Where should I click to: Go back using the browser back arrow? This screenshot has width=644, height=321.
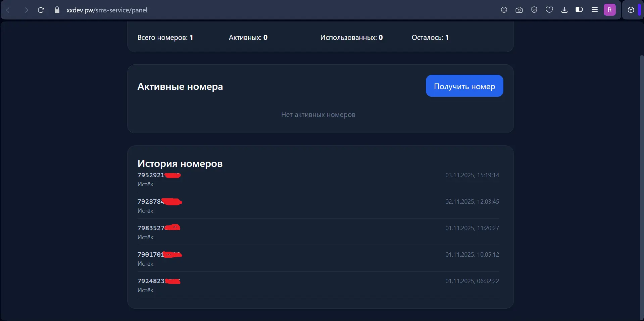click(x=8, y=10)
